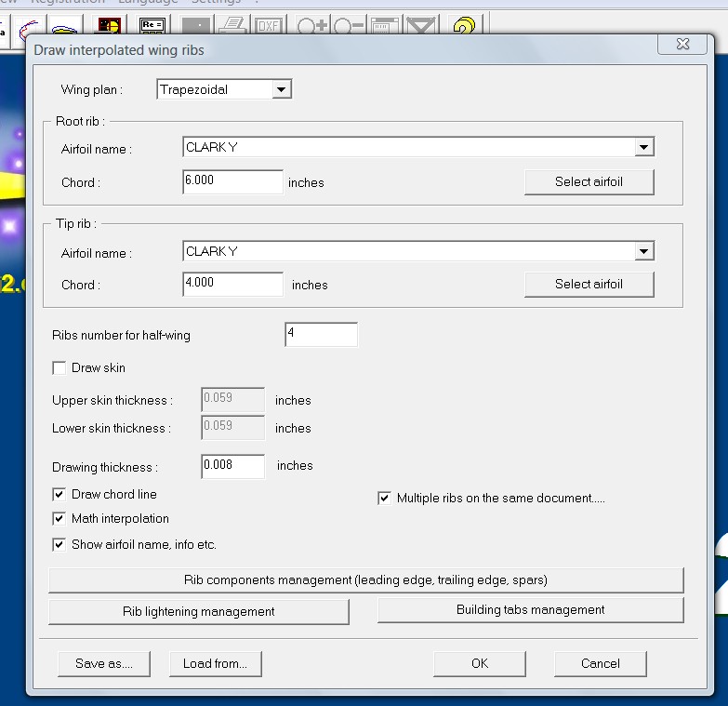Uncheck the Math interpolation option

(x=60, y=519)
